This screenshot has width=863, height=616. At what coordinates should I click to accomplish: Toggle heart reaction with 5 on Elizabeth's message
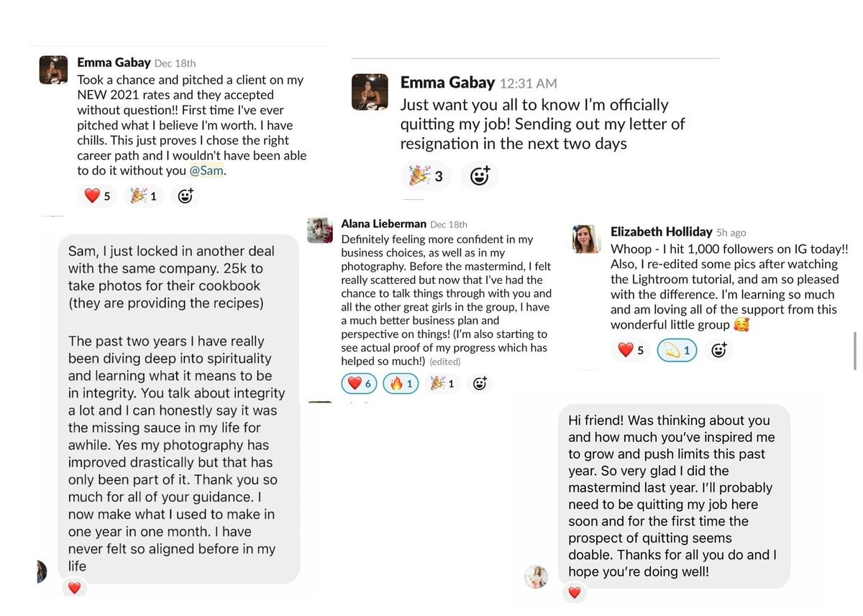(631, 350)
